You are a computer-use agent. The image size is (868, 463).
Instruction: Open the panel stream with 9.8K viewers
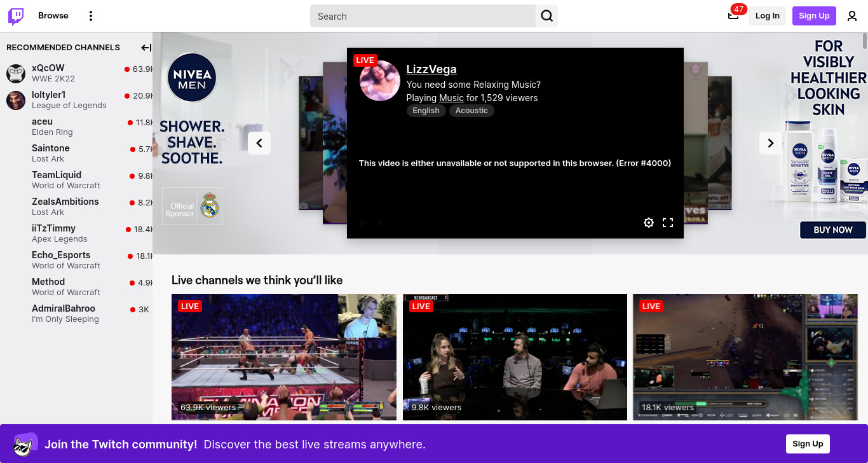(x=515, y=357)
